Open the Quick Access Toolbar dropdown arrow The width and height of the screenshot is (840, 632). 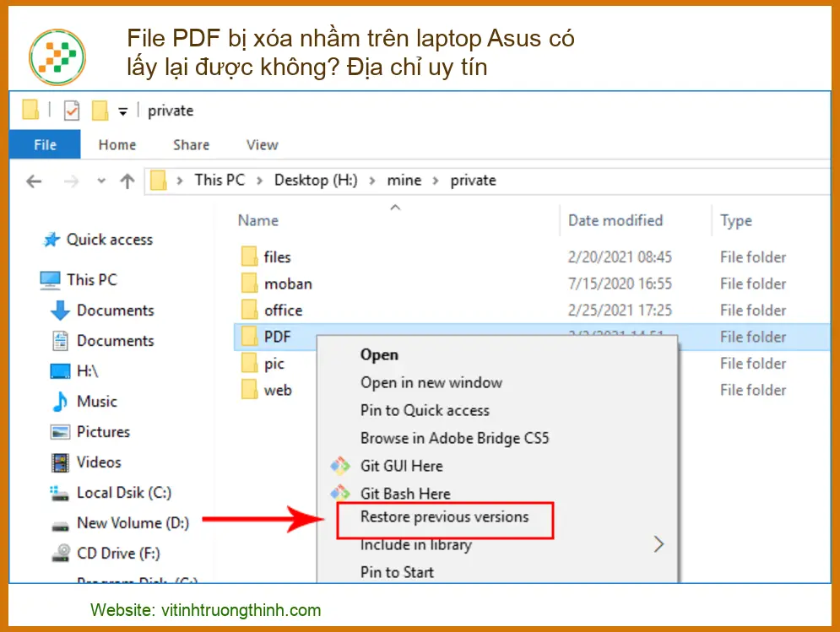pos(122,111)
